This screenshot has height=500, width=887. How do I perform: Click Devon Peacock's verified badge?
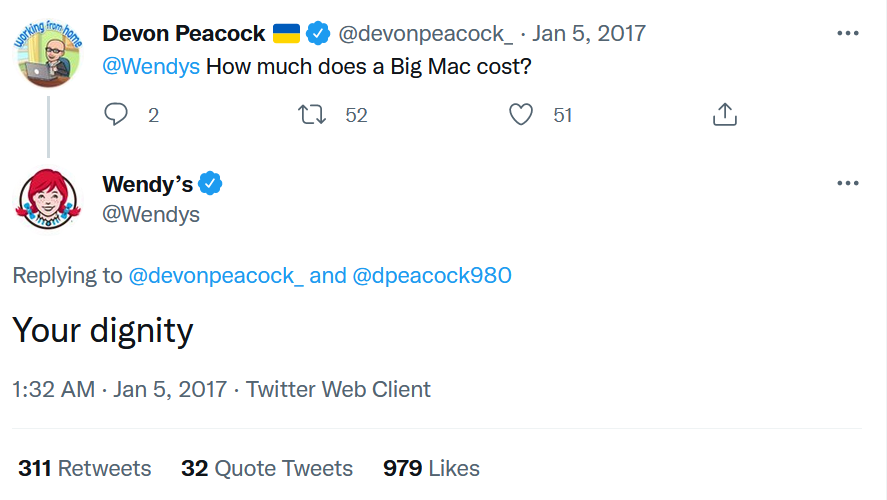coord(318,34)
